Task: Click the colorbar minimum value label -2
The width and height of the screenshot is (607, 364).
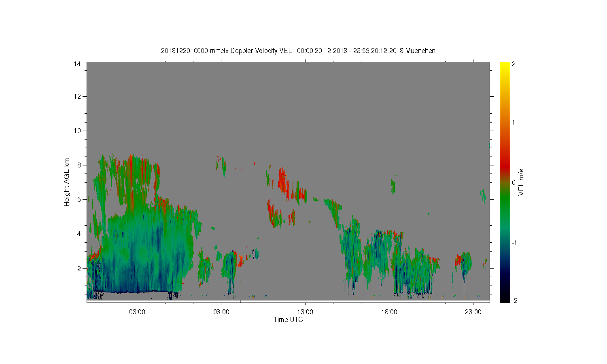Action: click(514, 301)
